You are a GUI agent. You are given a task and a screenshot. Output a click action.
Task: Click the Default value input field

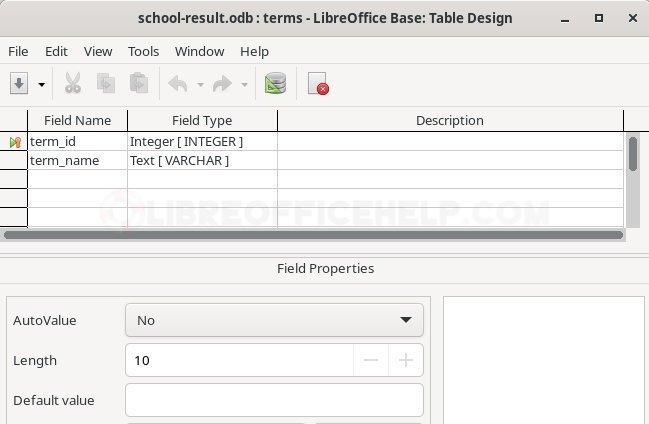274,400
